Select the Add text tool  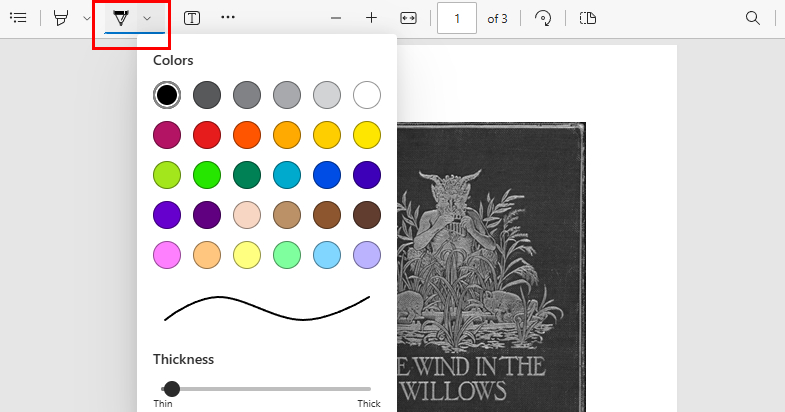pos(192,18)
